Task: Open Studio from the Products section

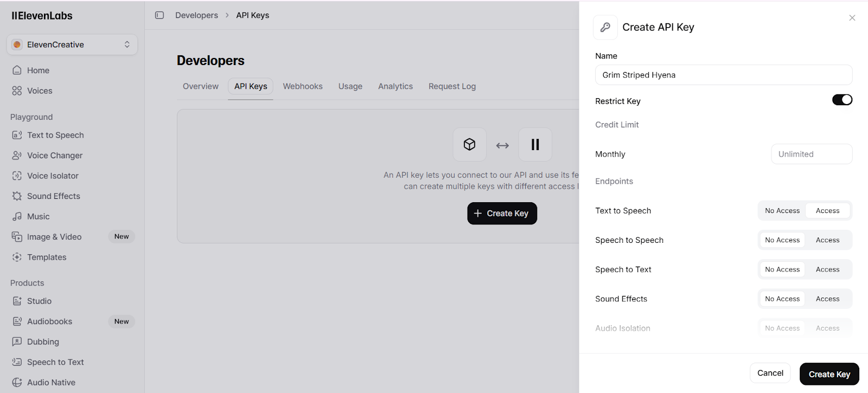Action: coord(39,301)
